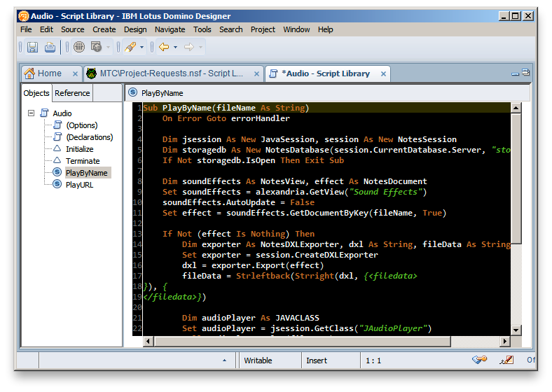Toggle Insert mode in the status bar
The height and width of the screenshot is (392, 552).
pyautogui.click(x=317, y=360)
